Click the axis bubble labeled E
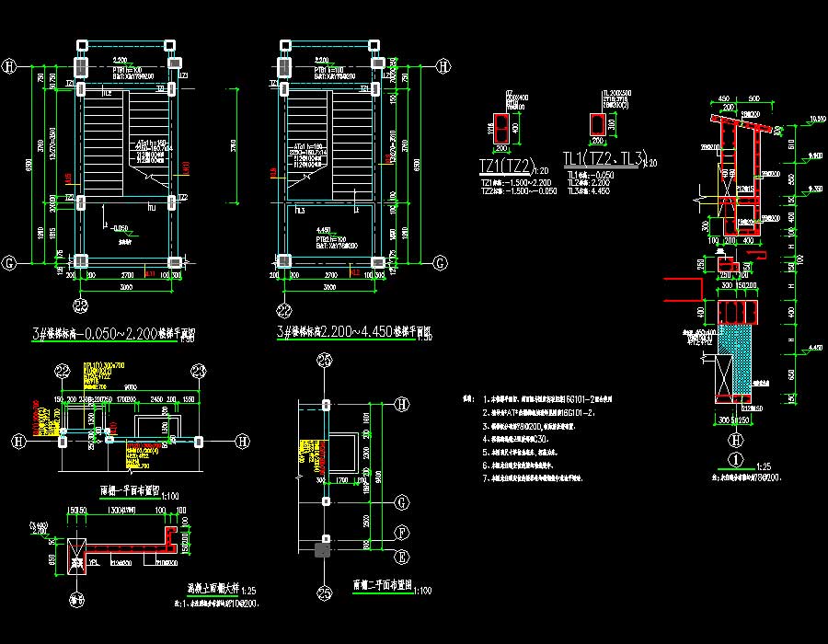Image resolution: width=828 pixels, height=644 pixels. coord(402,557)
